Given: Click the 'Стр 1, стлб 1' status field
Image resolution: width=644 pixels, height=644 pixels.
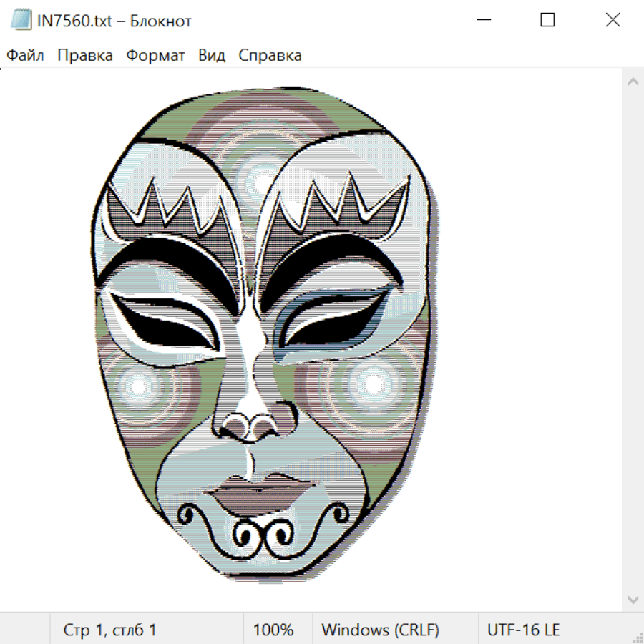Looking at the screenshot, I should coord(109,630).
